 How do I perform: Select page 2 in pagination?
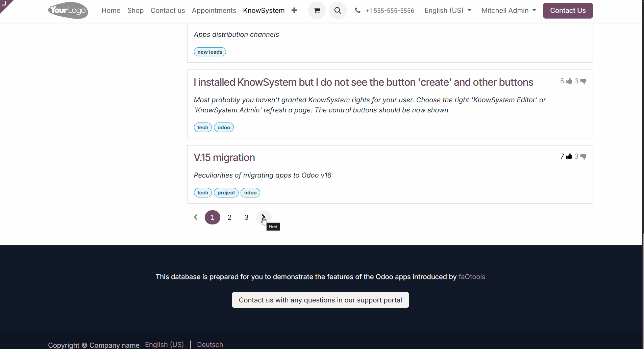(229, 217)
